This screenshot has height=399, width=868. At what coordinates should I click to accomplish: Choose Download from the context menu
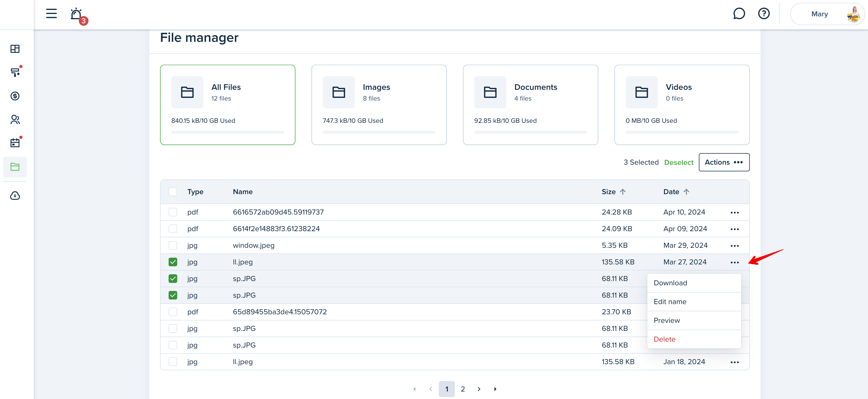point(694,283)
